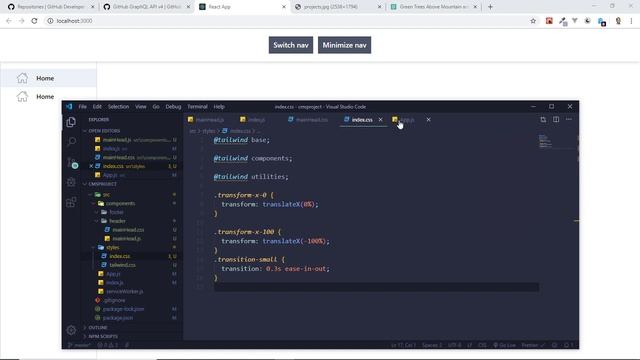Click the errors and warnings status indicator

coord(107,345)
